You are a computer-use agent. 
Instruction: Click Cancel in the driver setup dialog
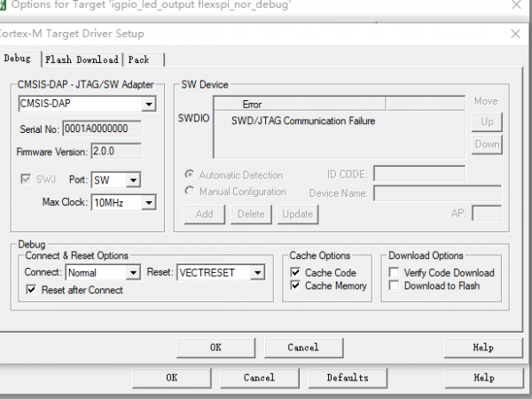pos(303,348)
